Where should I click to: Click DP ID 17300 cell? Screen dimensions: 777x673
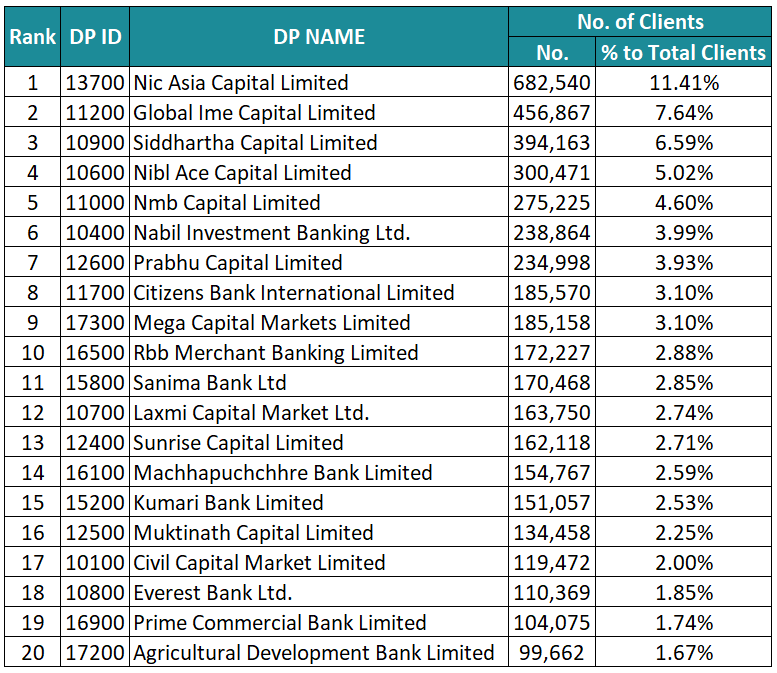point(96,323)
